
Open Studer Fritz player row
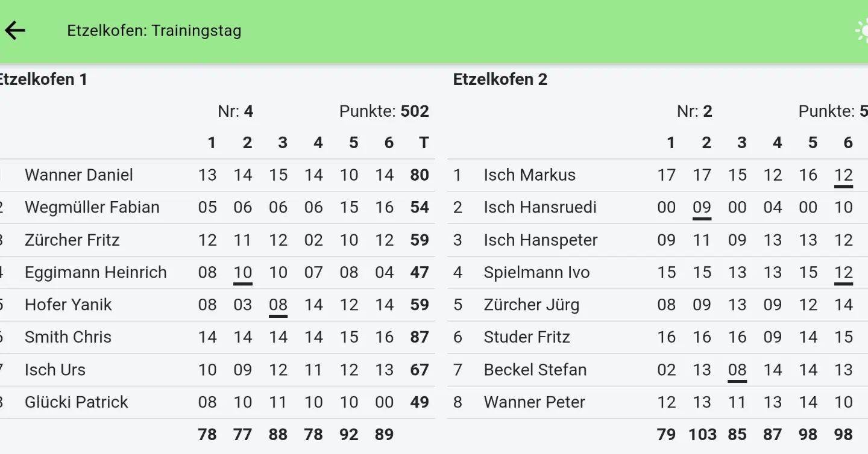pos(527,337)
